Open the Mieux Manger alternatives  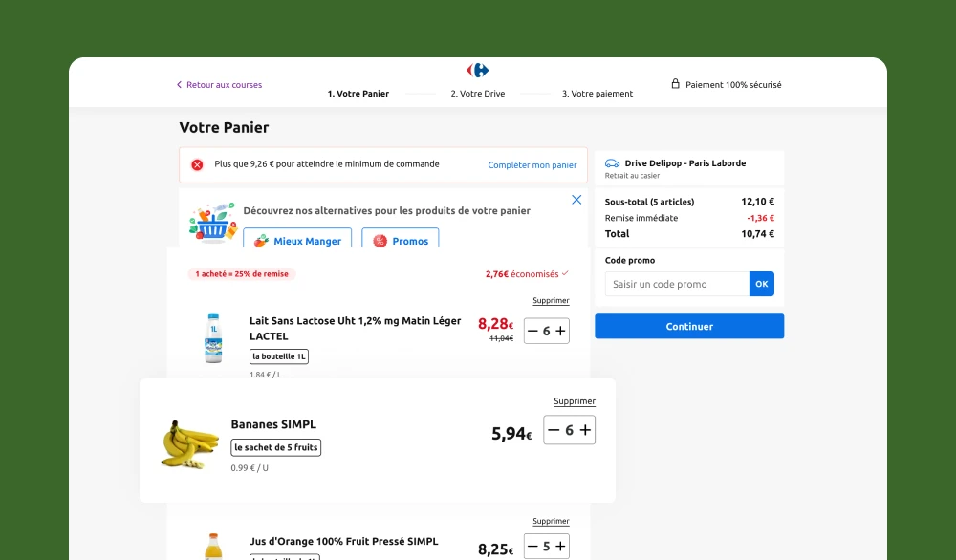[x=297, y=238]
